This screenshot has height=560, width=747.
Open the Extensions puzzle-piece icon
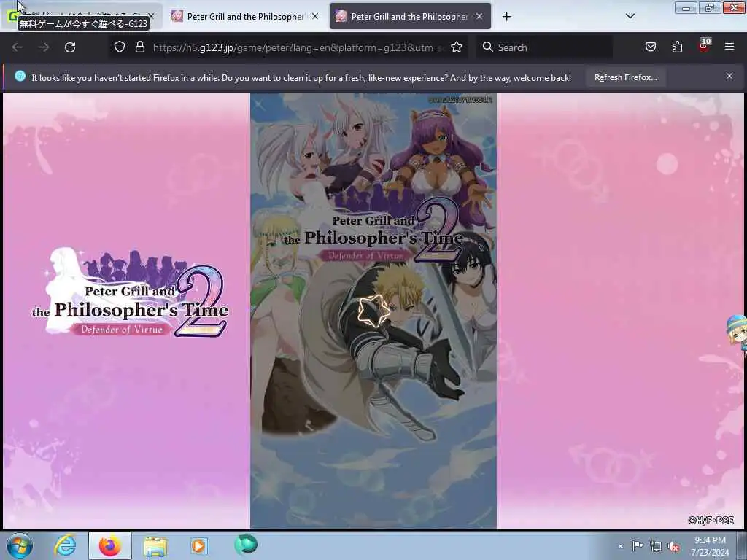[x=677, y=47]
